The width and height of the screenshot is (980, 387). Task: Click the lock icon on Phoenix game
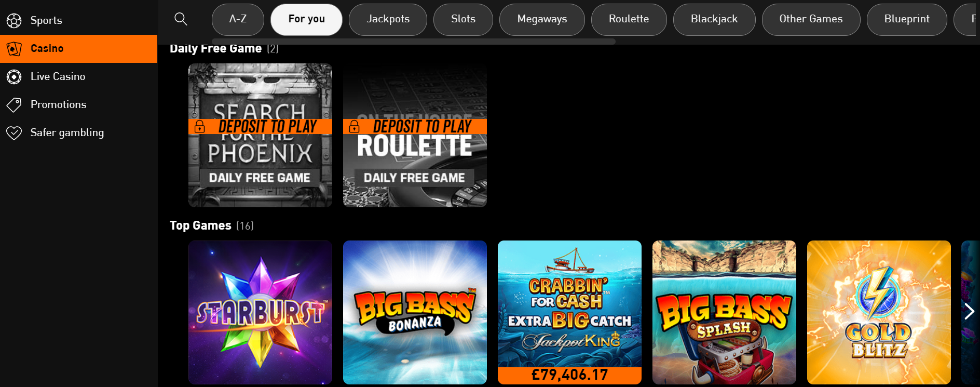(199, 126)
